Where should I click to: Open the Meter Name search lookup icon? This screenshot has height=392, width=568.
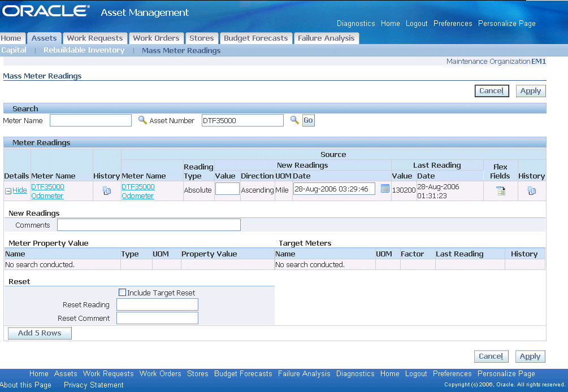tap(142, 120)
